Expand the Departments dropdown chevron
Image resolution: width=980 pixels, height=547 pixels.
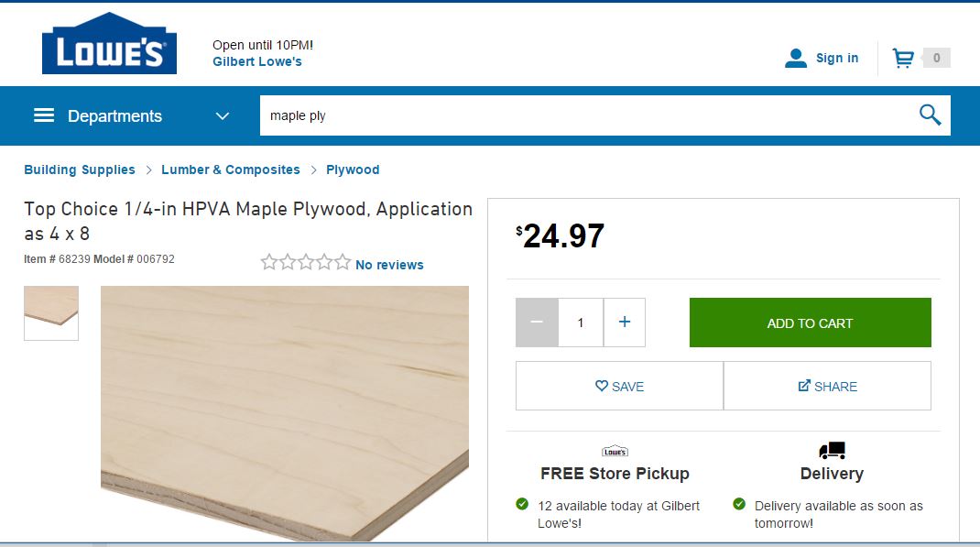point(221,115)
